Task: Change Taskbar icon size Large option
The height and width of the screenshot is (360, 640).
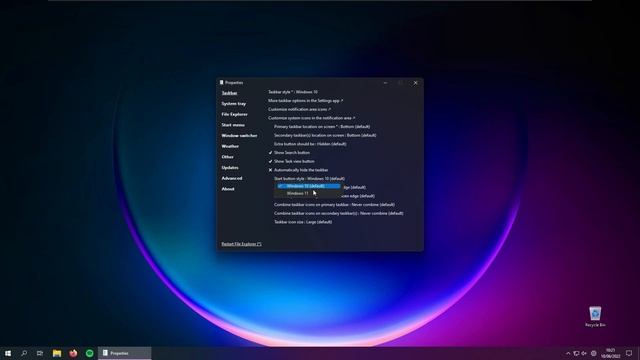Action: [x=303, y=222]
